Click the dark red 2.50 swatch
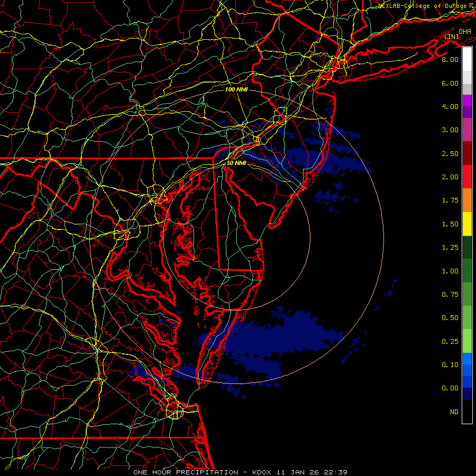 coord(467,153)
